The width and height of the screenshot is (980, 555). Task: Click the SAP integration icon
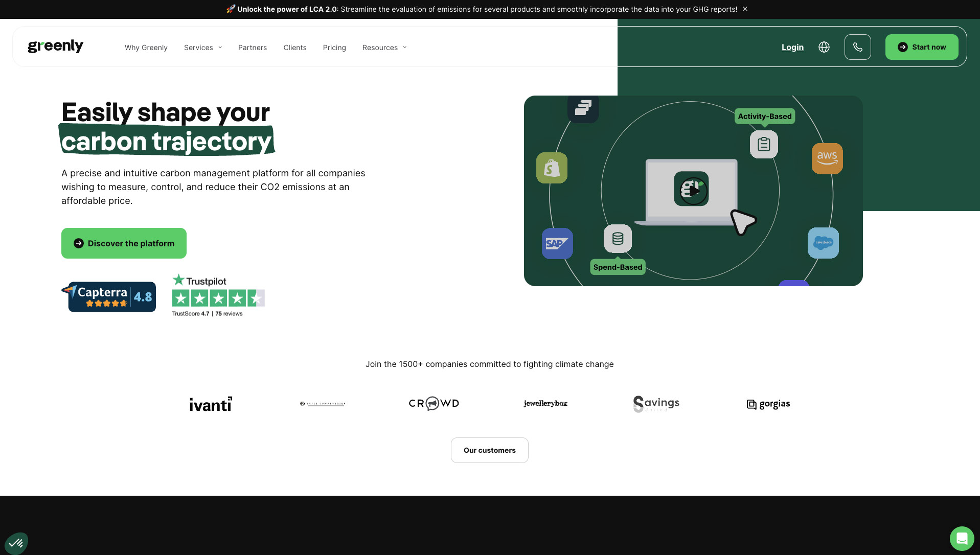[557, 243]
